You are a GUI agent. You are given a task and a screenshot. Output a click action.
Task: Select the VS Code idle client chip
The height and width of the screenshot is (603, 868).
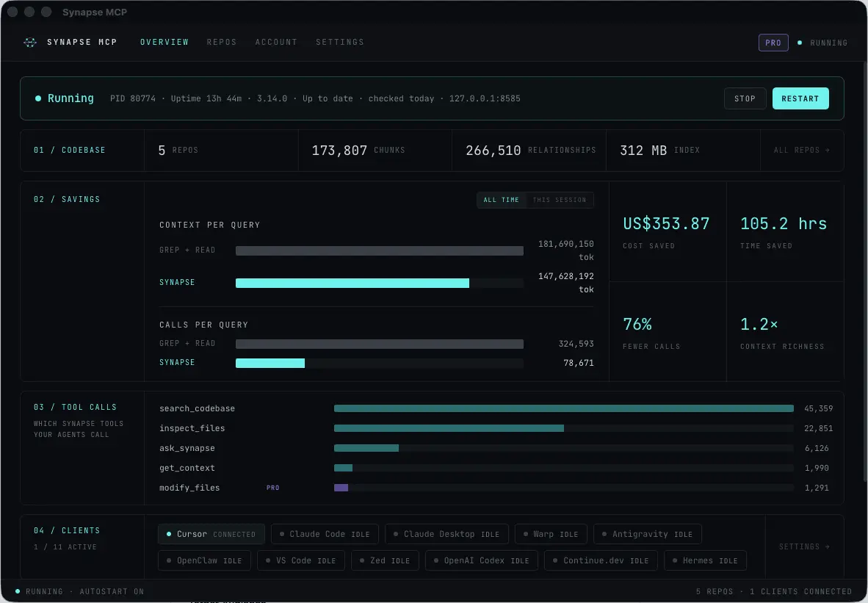pyautogui.click(x=301, y=561)
